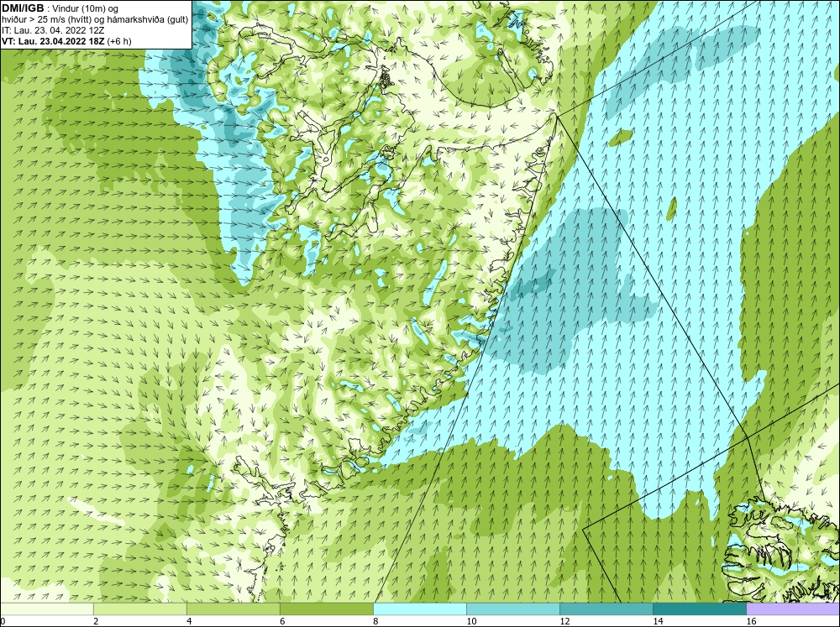Click the 0–2 m/s pale cream legend swatch

[46, 609]
